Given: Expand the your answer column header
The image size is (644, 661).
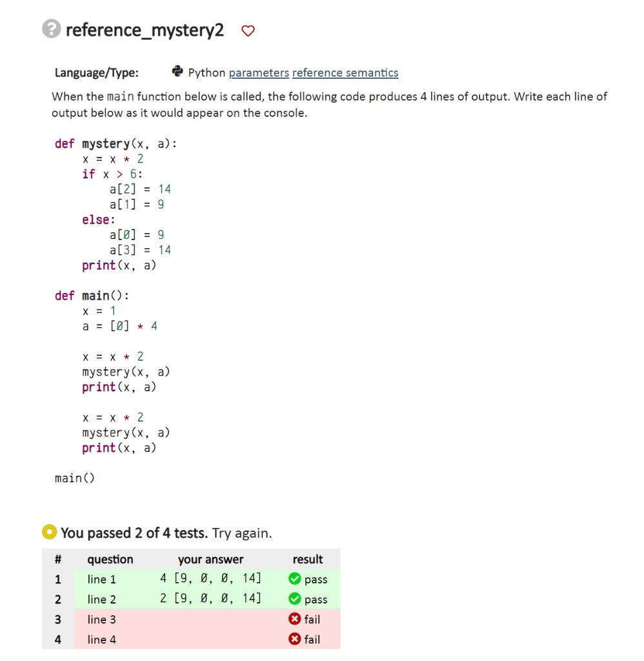Looking at the screenshot, I should tap(210, 559).
